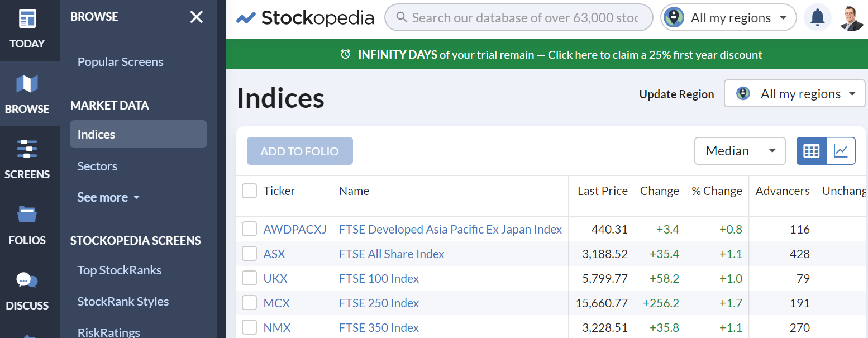Open StockRank Styles

123,301
